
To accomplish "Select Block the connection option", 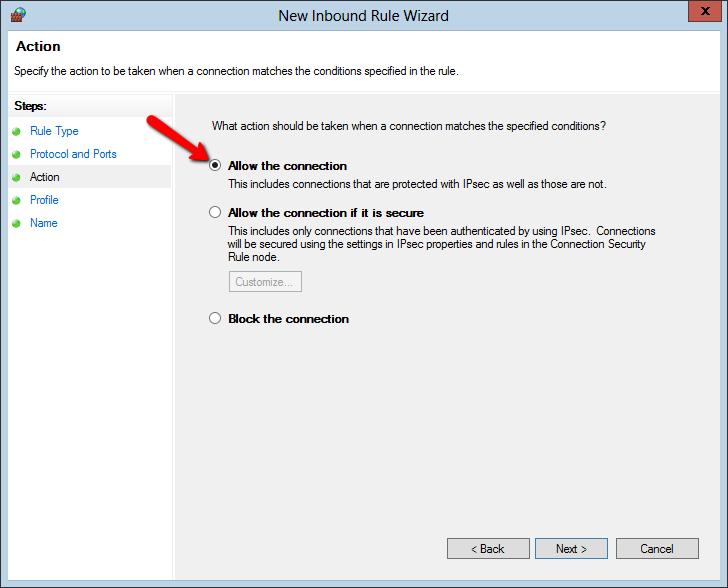I will click(215, 318).
